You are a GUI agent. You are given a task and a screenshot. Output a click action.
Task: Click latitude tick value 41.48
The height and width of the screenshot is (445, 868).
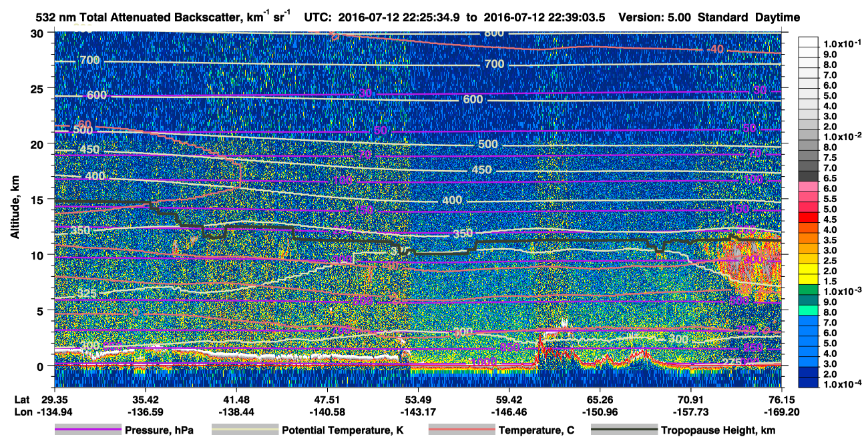236,399
